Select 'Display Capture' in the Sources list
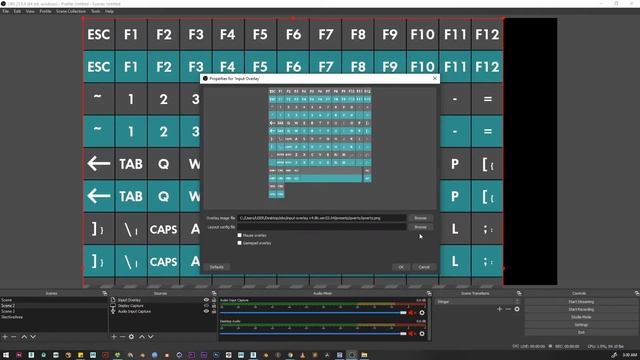 131,305
